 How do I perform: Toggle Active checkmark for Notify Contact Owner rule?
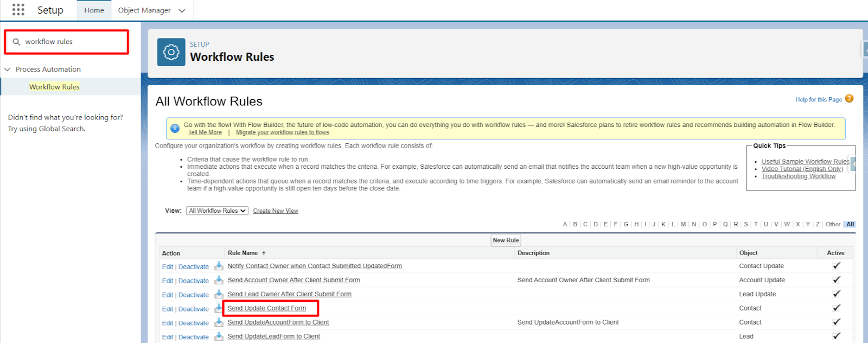click(x=836, y=266)
